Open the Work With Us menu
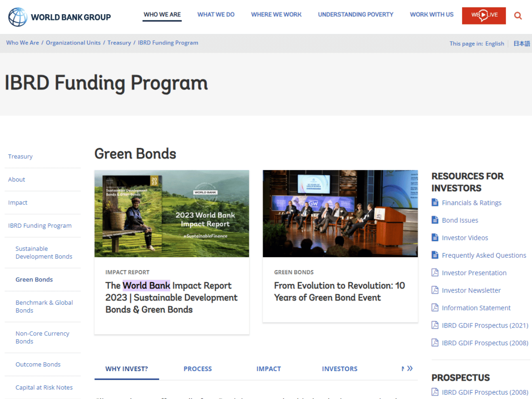Image resolution: width=532 pixels, height=399 pixels. [x=432, y=15]
